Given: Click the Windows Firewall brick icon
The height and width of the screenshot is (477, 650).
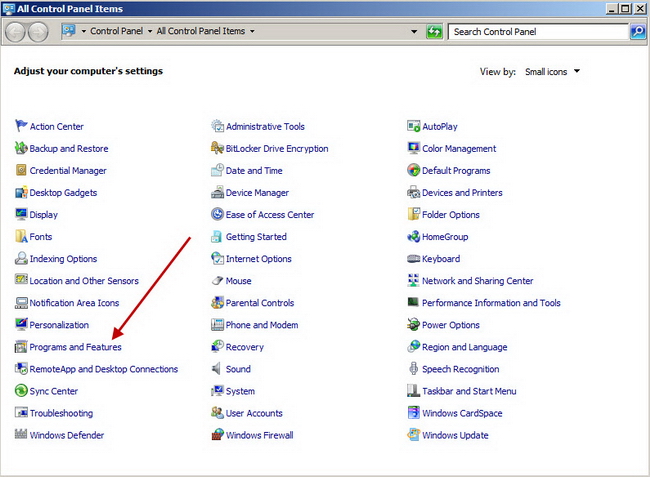Looking at the screenshot, I should tap(217, 434).
